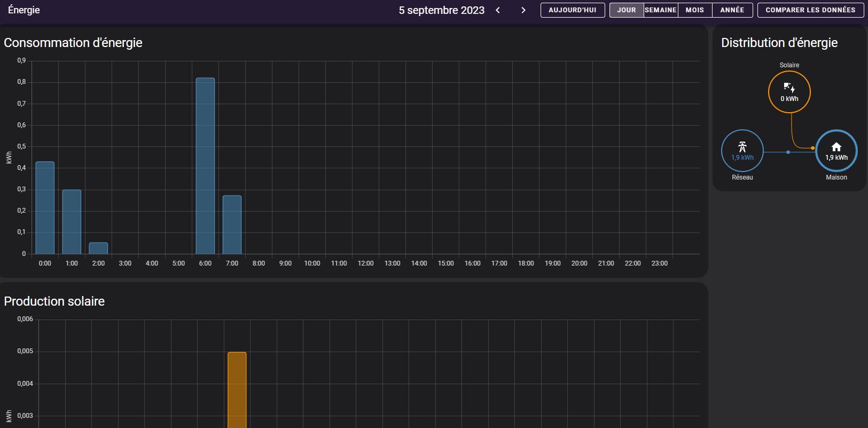Viewport: 868px width, 428px height.
Task: Click the grid transmission tower icon
Action: click(x=742, y=147)
